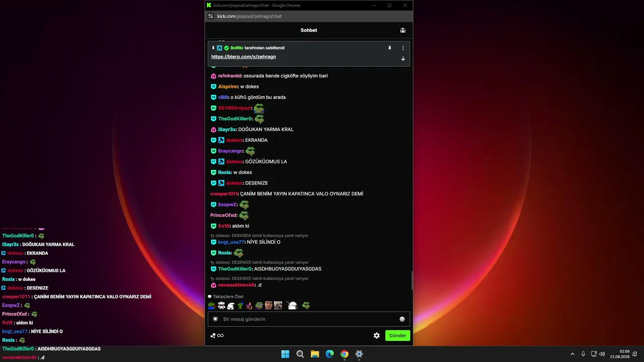Unpin the pinned BotRix message
This screenshot has width=644, height=362.
click(x=389, y=48)
